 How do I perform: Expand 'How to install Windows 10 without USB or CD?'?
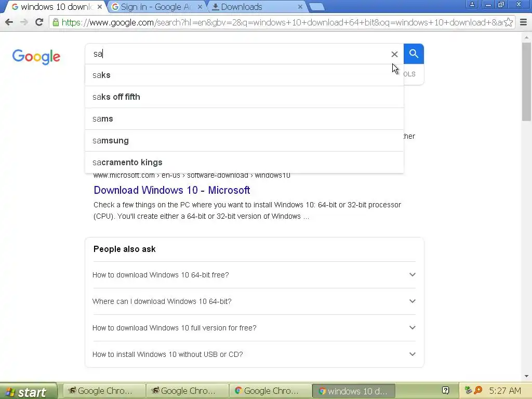[254, 354]
